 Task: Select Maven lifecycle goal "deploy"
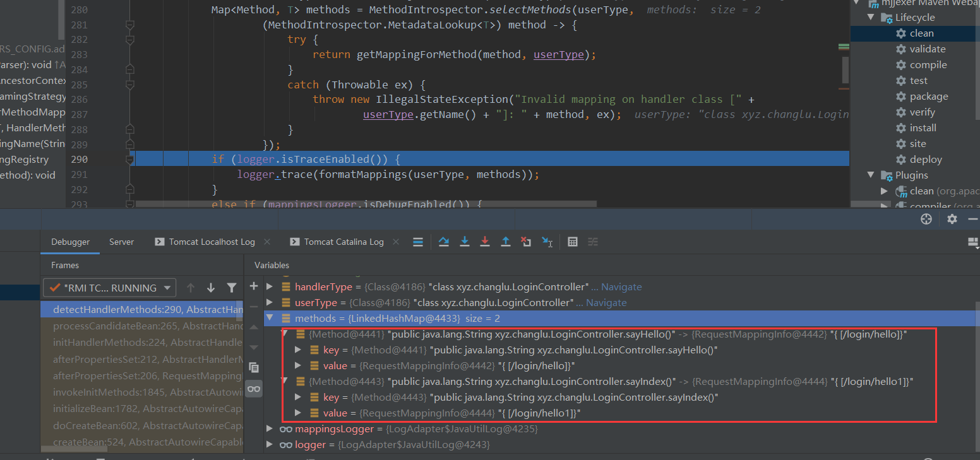pos(926,160)
